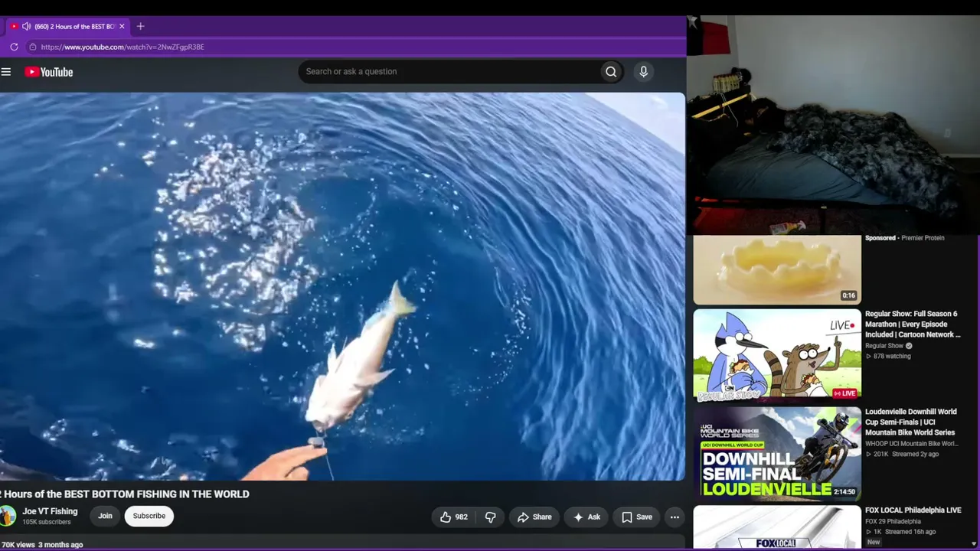Mute the tab using speaker icon
The width and height of the screenshot is (980, 551).
pos(26,26)
